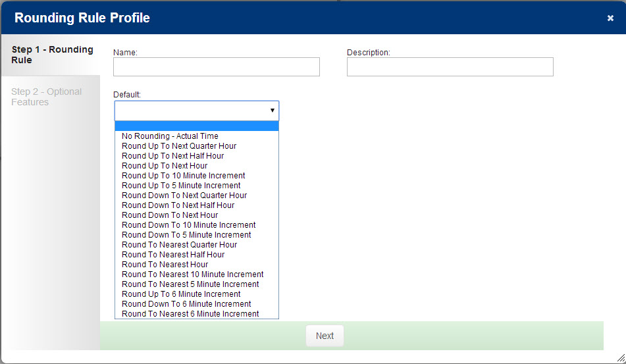The height and width of the screenshot is (364, 626).
Task: Select the blank highlighted option
Action: point(197,126)
